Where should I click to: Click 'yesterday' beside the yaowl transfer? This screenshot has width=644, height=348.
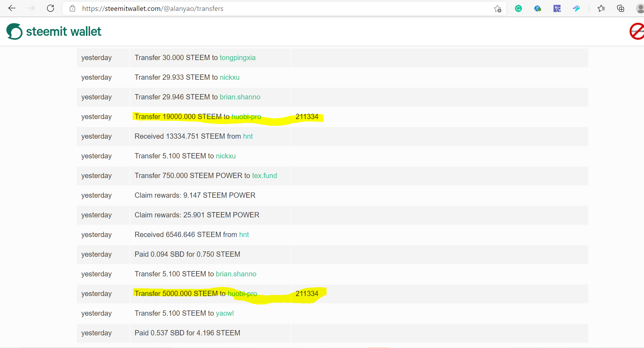pos(96,313)
